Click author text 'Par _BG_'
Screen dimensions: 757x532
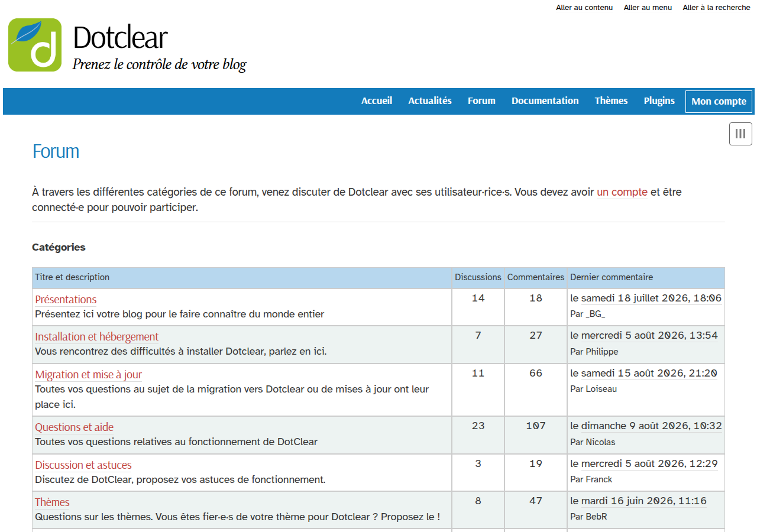pos(587,314)
